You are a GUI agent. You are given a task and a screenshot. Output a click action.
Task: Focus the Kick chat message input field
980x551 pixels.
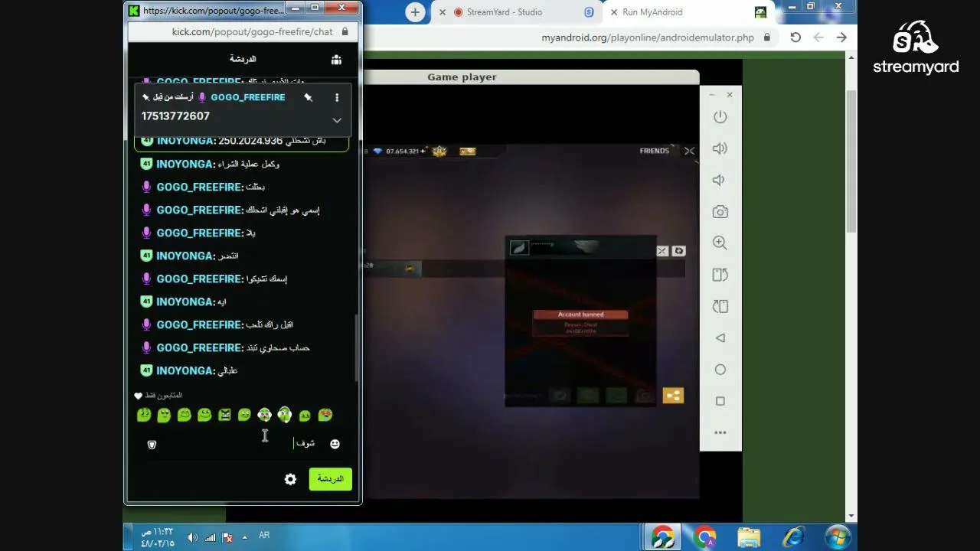click(x=243, y=444)
